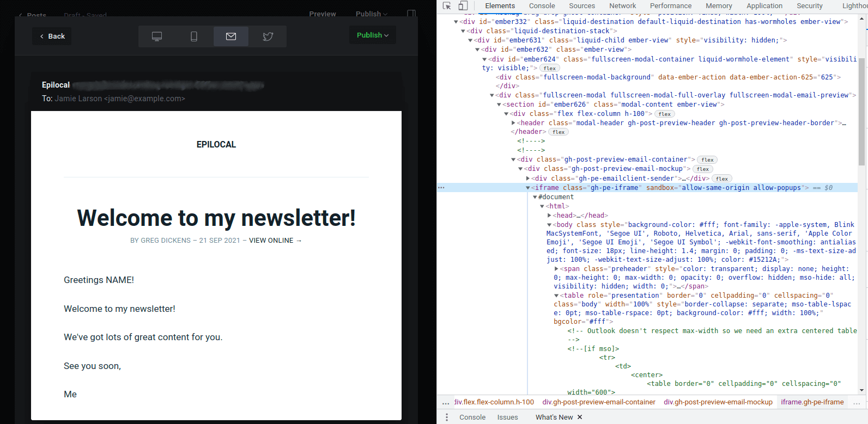Viewport: 868px width, 424px height.
Task: Click the Greetings NAME! paragraph
Action: pyautogui.click(x=99, y=280)
